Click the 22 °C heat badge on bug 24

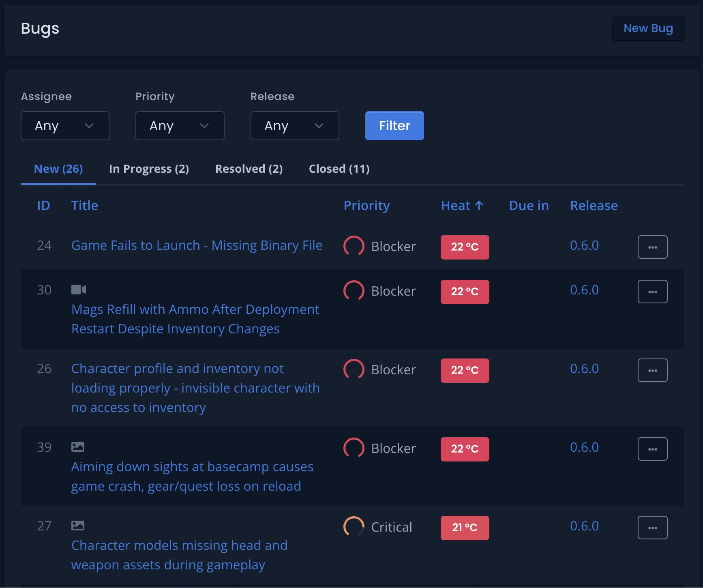465,247
